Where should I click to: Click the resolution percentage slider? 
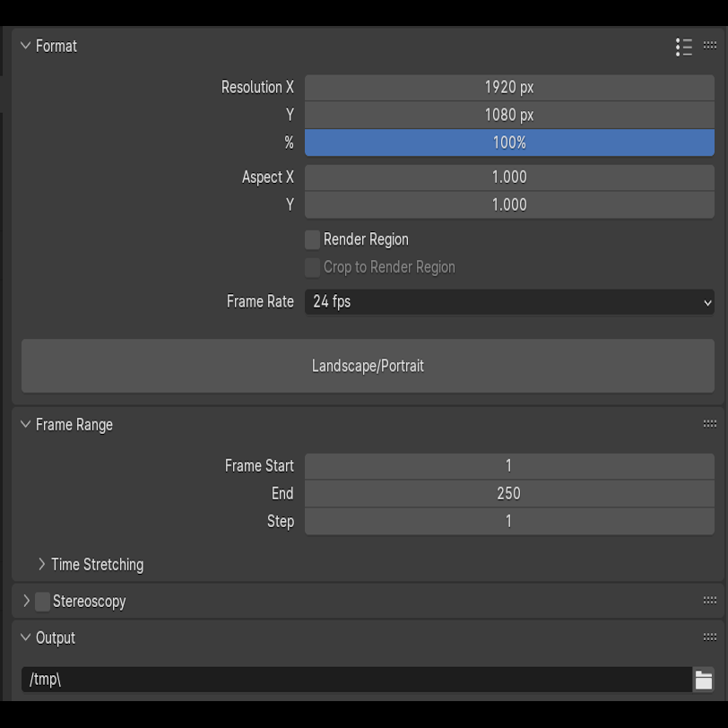point(509,142)
